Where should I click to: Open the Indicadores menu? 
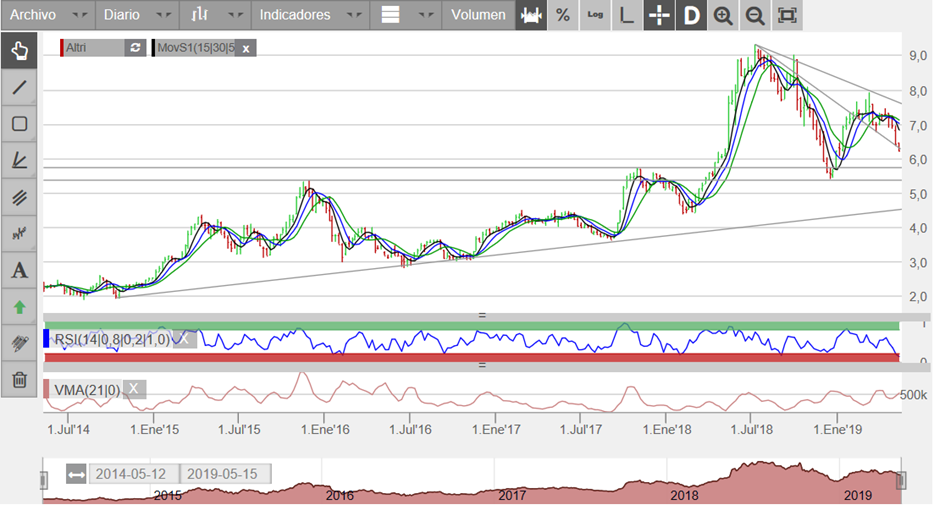click(x=308, y=15)
